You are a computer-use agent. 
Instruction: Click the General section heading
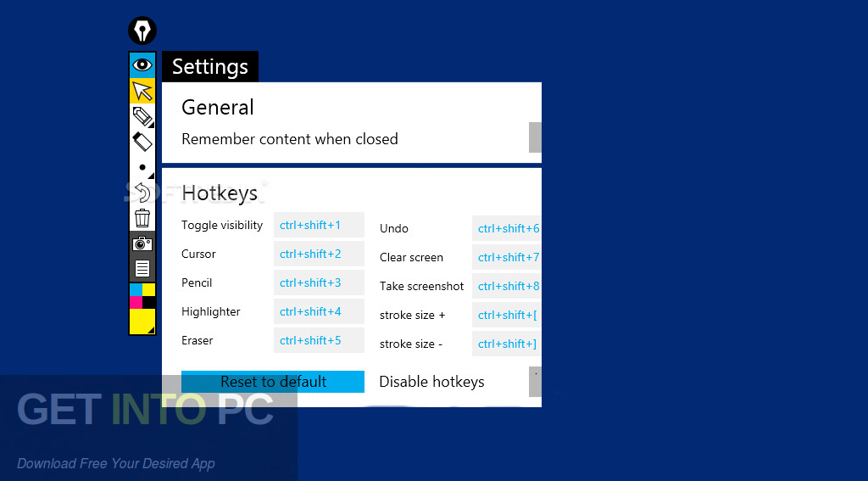point(218,107)
